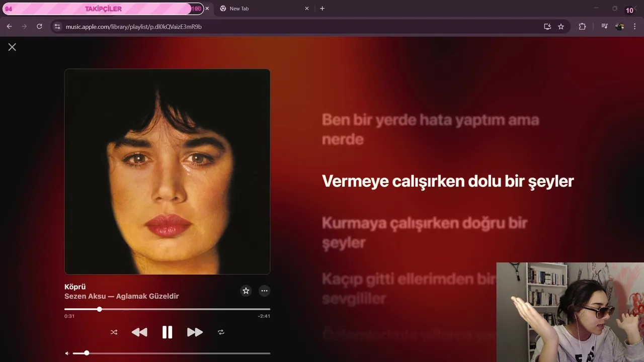This screenshot has height=362, width=644.
Task: Jump to lyric 'Kaçıp gitti ellerimden'
Action: [409, 288]
